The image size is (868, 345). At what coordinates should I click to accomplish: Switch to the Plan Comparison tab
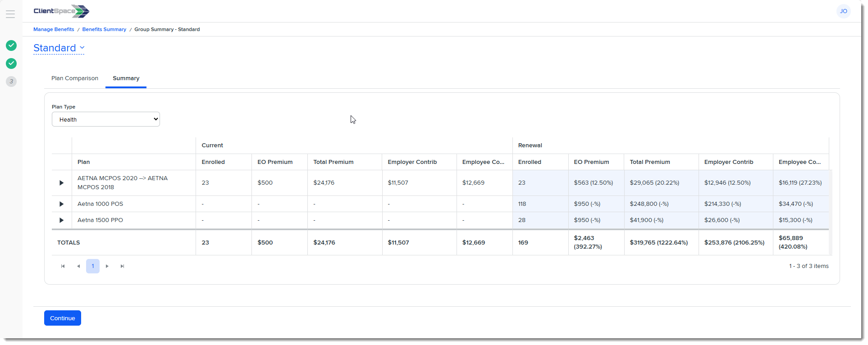point(75,78)
